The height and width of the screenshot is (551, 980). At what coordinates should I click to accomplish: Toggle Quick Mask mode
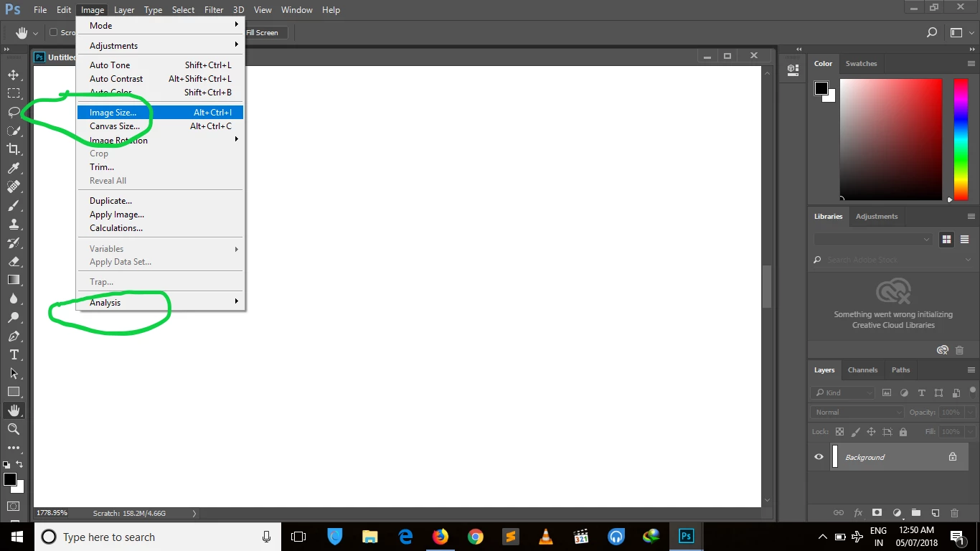[14, 507]
